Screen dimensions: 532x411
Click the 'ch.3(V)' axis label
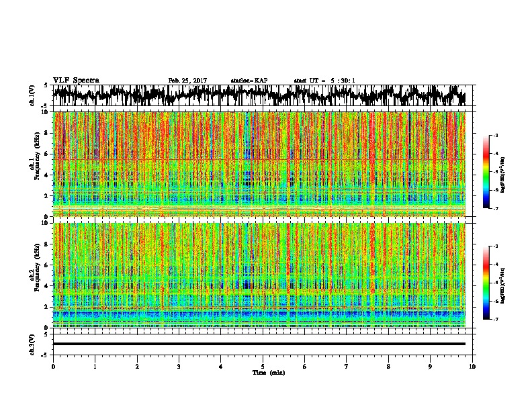[x=32, y=345]
